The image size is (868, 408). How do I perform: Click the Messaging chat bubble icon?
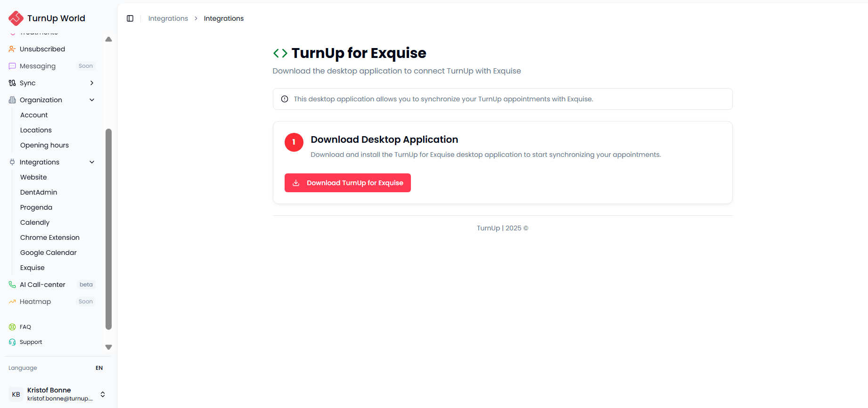12,66
